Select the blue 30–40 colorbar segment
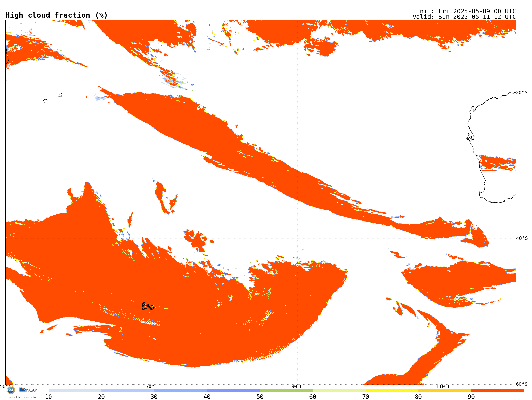 tap(181, 391)
